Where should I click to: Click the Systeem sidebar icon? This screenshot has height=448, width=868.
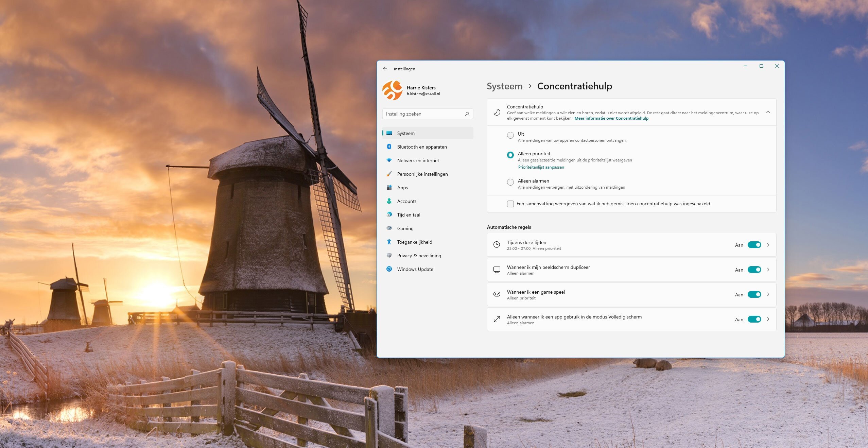[x=390, y=133]
